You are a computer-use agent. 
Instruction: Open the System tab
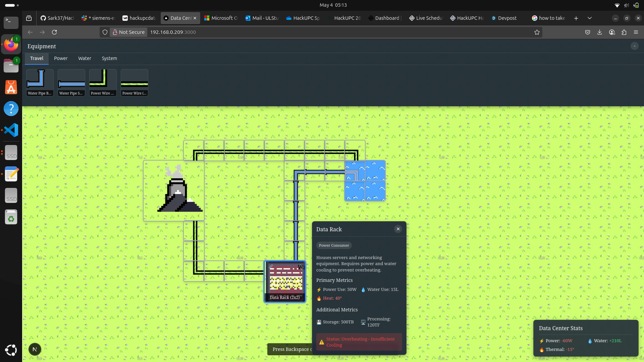(109, 58)
